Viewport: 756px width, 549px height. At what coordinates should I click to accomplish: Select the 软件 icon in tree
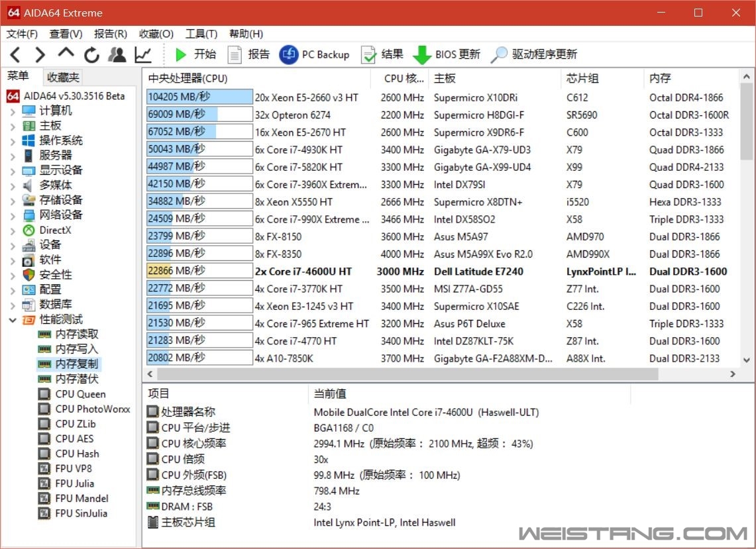(29, 260)
